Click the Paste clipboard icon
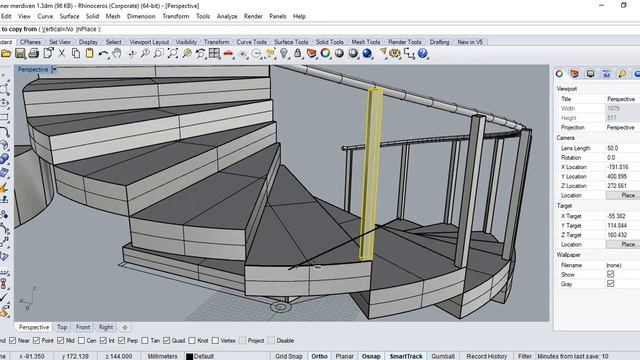The image size is (640, 360). point(89,53)
